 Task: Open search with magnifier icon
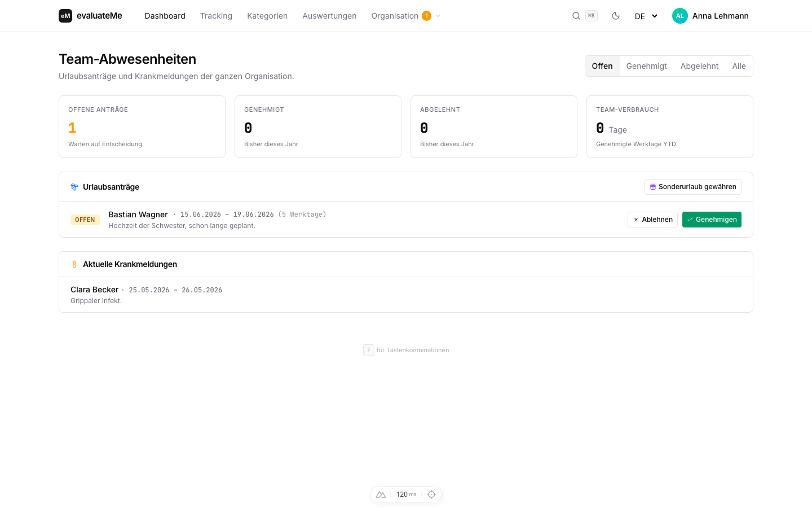pos(576,16)
